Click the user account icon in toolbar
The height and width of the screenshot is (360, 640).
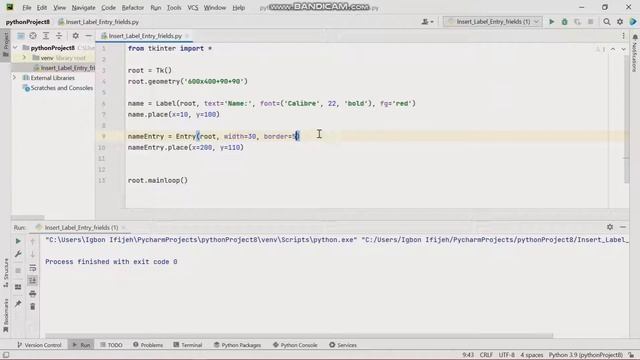tap(427, 22)
